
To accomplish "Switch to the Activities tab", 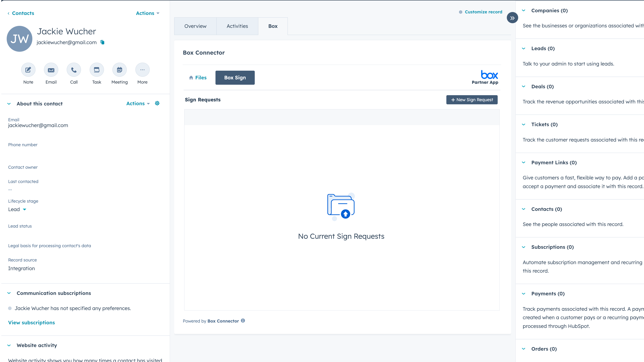I will (237, 26).
